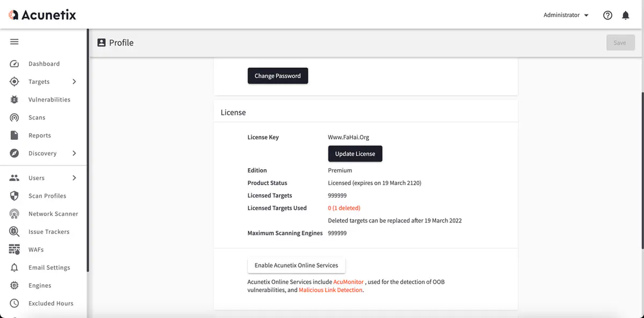
Task: Open the Excluded Hours clock icon
Action: click(14, 303)
